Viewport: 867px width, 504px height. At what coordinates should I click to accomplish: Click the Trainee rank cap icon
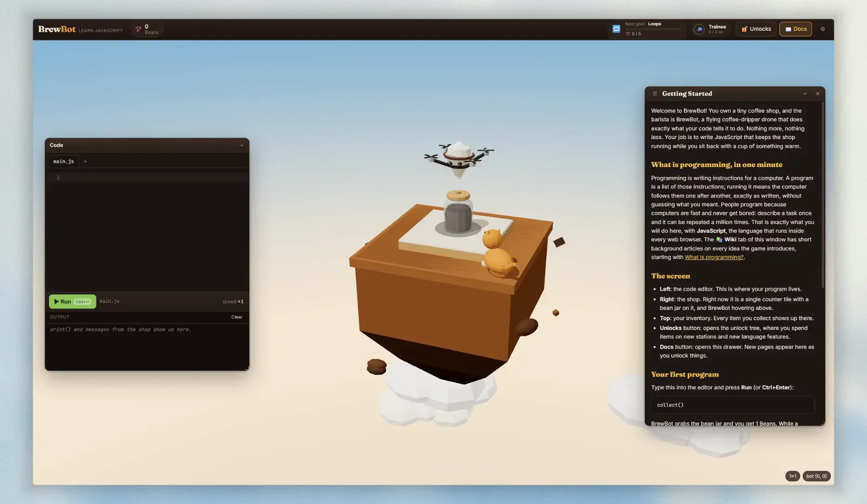coord(699,29)
